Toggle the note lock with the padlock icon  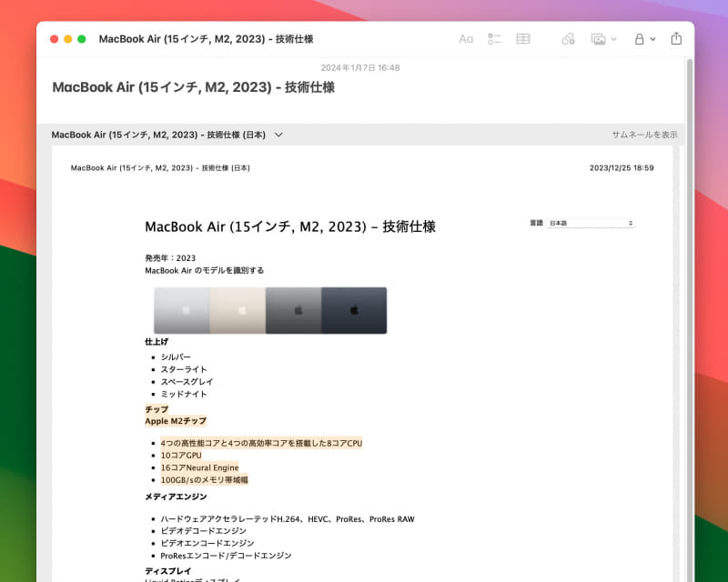point(639,38)
